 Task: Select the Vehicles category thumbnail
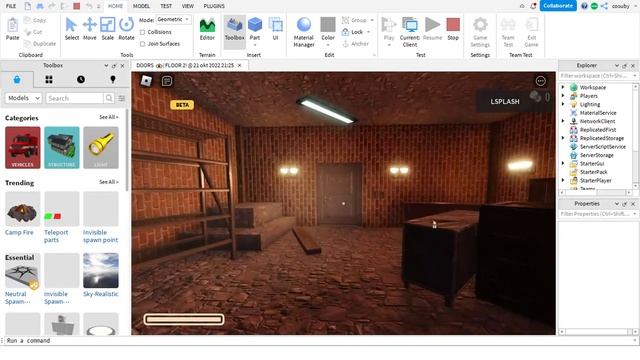(x=23, y=147)
